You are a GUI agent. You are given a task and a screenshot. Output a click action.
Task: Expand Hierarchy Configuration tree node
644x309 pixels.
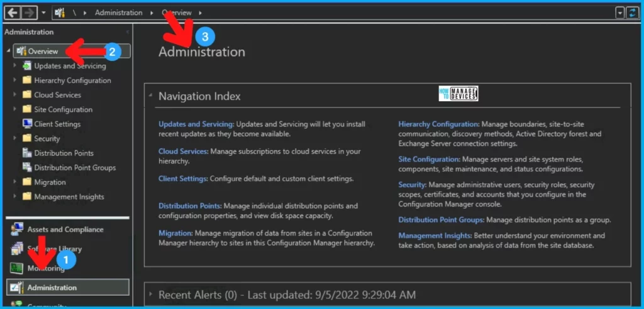(15, 80)
